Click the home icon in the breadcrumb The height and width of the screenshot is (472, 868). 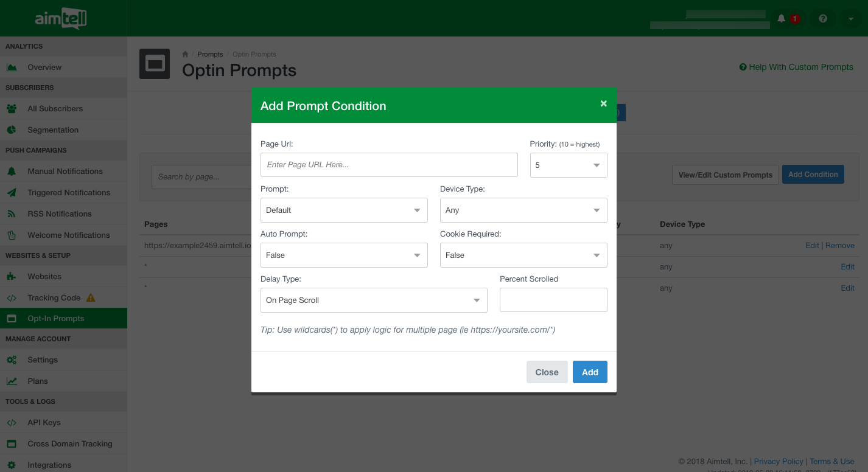pyautogui.click(x=186, y=54)
